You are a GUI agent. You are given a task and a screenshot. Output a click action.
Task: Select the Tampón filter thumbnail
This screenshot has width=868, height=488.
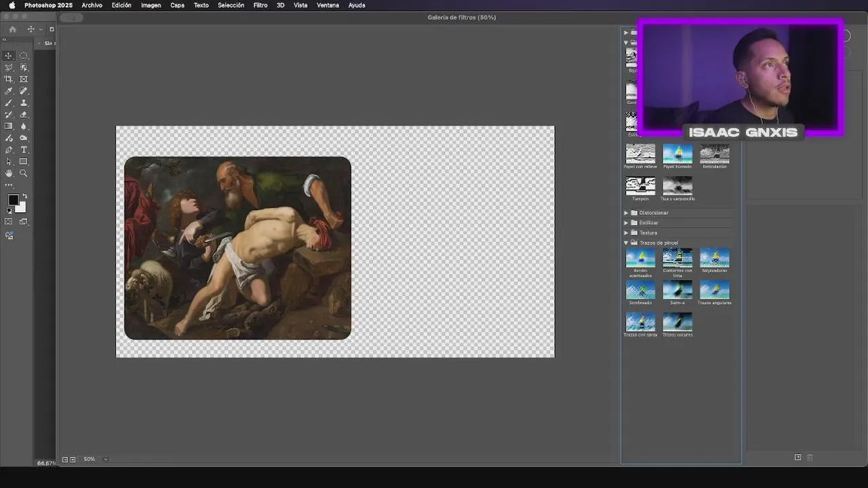pos(640,186)
